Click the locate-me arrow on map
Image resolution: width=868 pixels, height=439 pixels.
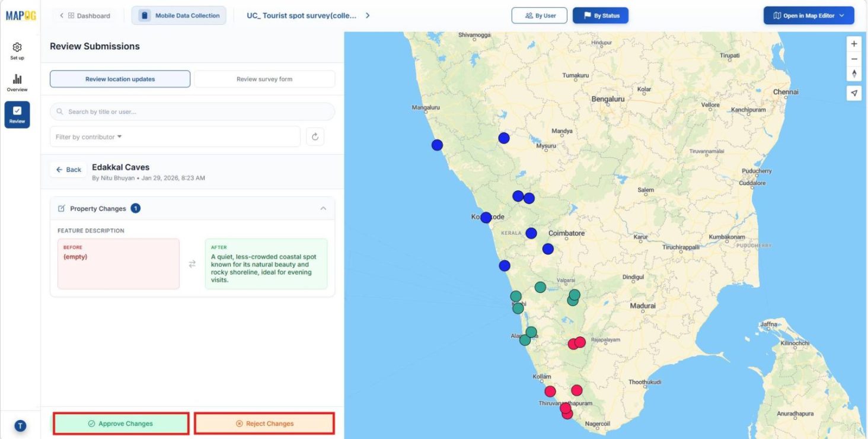click(x=854, y=93)
